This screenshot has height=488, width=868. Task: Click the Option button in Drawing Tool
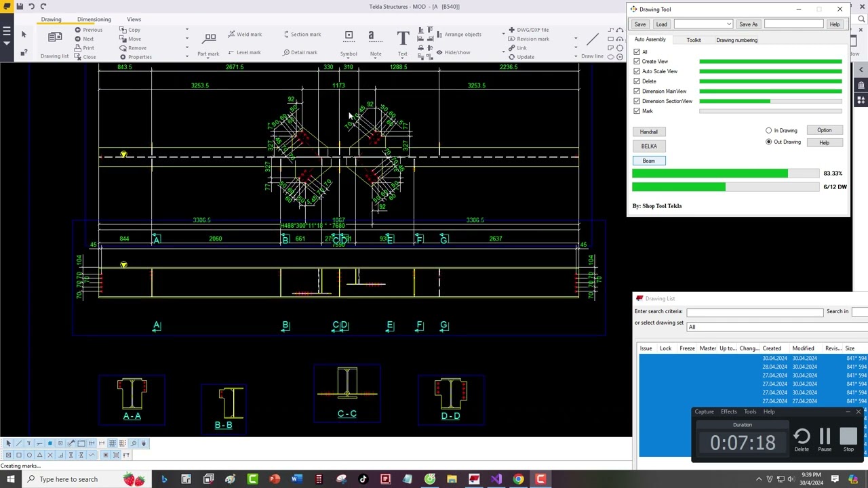(x=824, y=130)
